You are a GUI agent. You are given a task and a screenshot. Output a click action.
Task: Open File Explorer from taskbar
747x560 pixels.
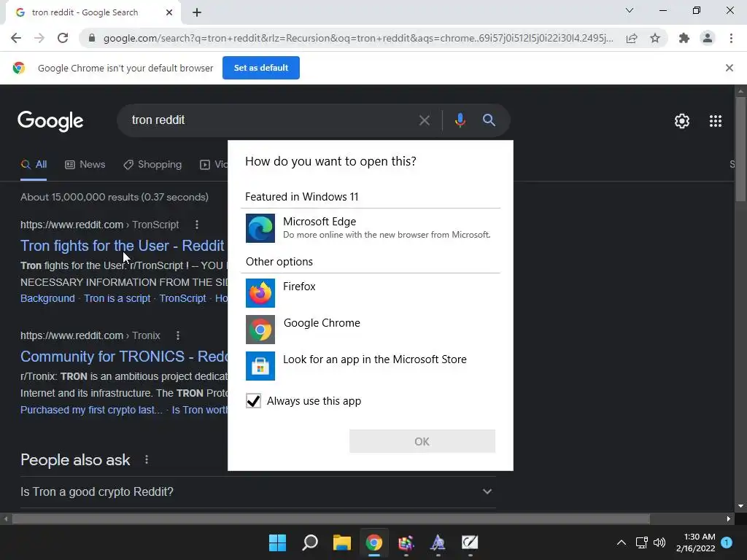(341, 542)
